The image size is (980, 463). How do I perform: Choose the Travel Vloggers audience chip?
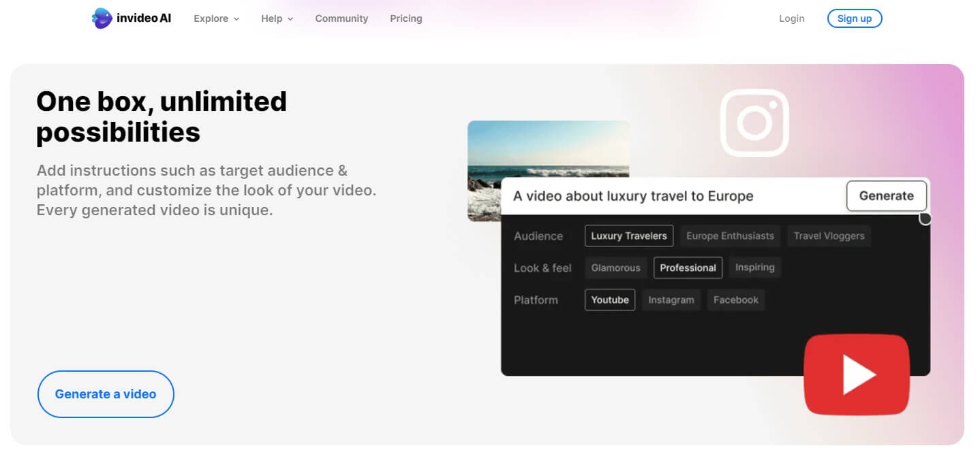tap(829, 236)
